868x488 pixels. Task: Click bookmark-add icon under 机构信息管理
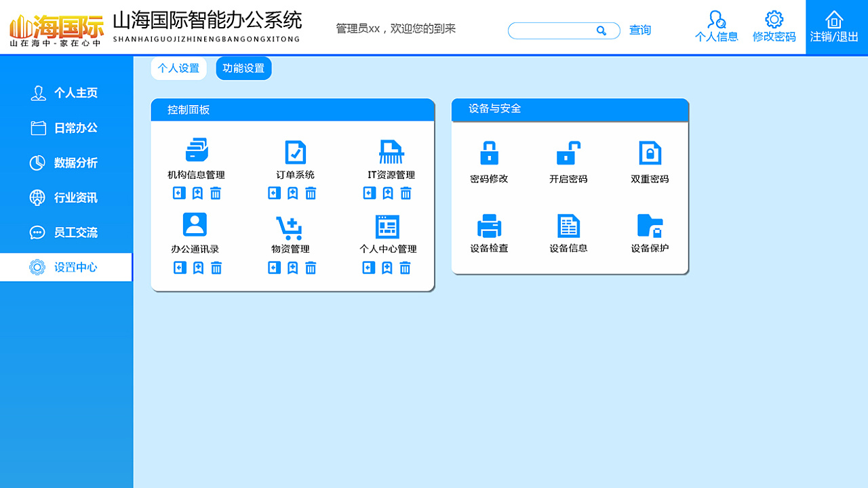point(197,194)
